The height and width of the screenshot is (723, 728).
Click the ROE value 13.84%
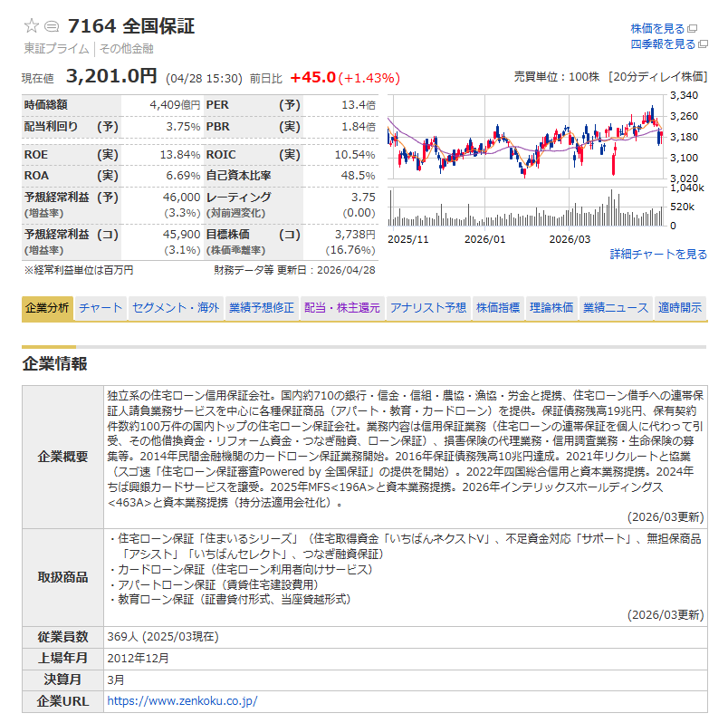(x=179, y=155)
